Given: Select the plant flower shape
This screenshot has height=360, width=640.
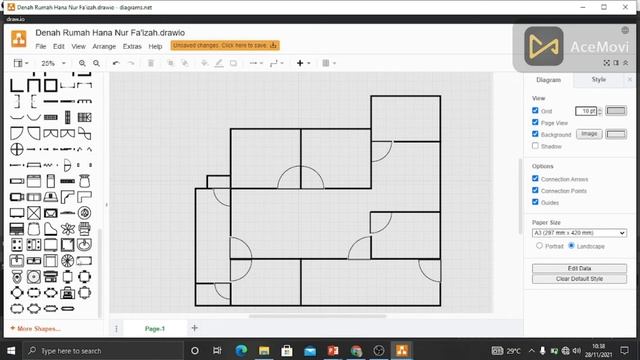Looking at the screenshot, I should point(68,229).
